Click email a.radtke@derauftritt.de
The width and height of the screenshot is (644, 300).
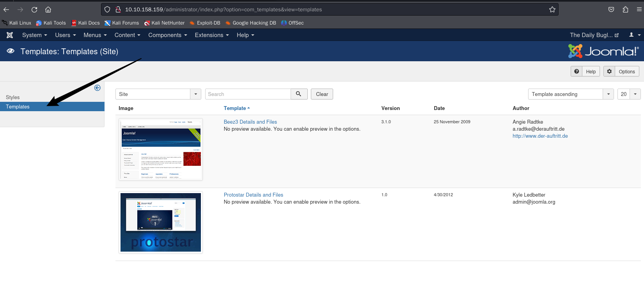(539, 129)
